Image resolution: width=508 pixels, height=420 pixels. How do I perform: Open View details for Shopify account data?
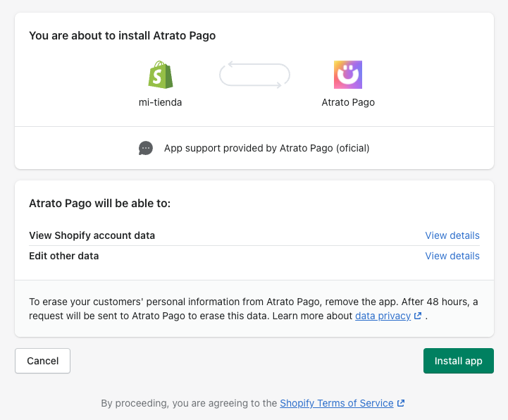click(x=452, y=235)
